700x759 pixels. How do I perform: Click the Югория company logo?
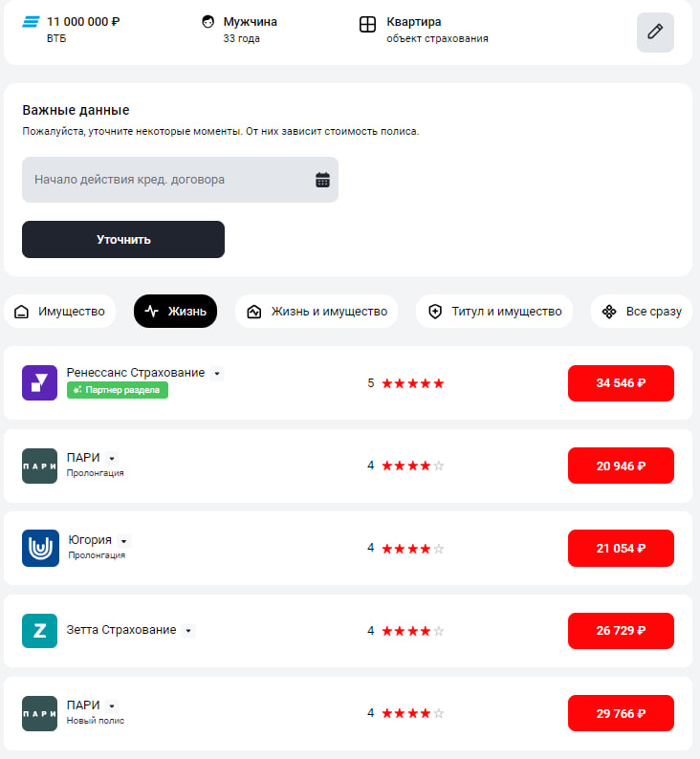(x=40, y=548)
